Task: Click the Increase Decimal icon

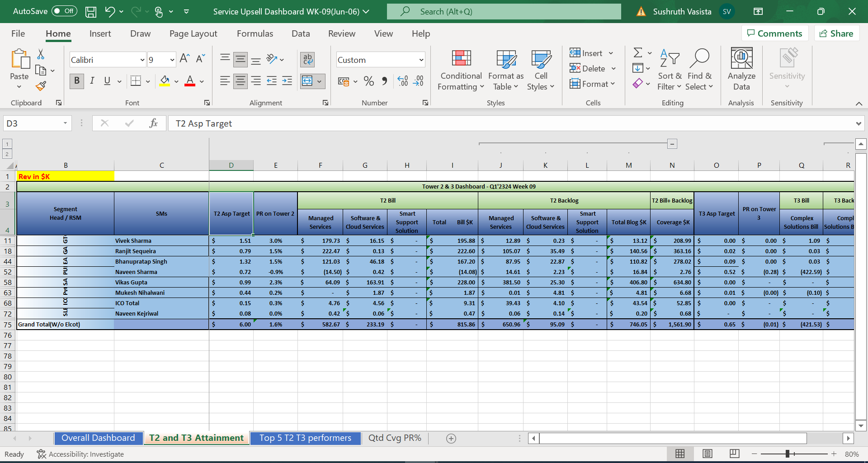Action: [x=402, y=81]
